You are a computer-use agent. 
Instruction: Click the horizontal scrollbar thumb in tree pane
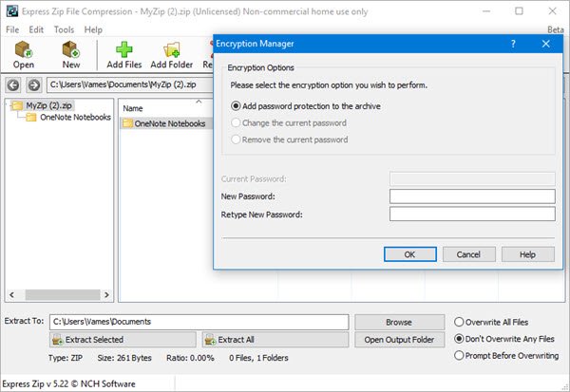[x=63, y=294]
